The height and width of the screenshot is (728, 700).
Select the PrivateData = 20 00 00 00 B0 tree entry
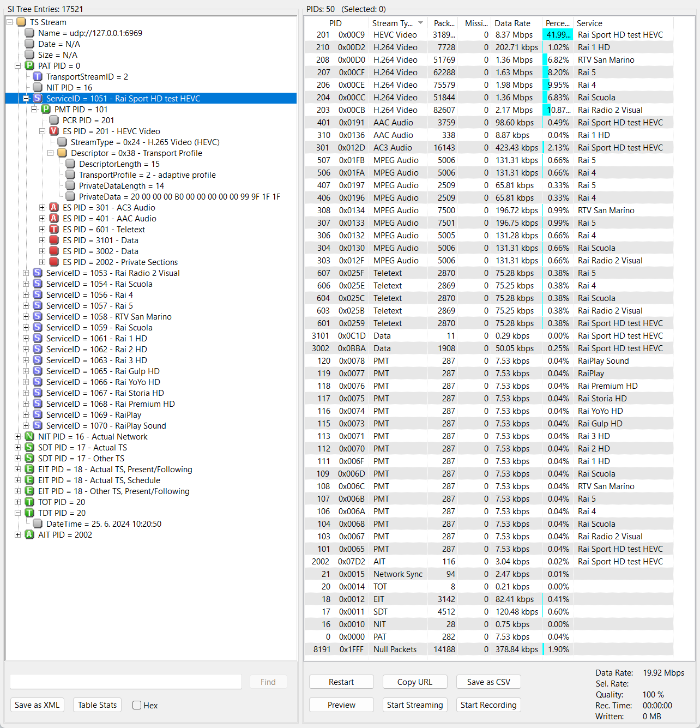tap(179, 197)
